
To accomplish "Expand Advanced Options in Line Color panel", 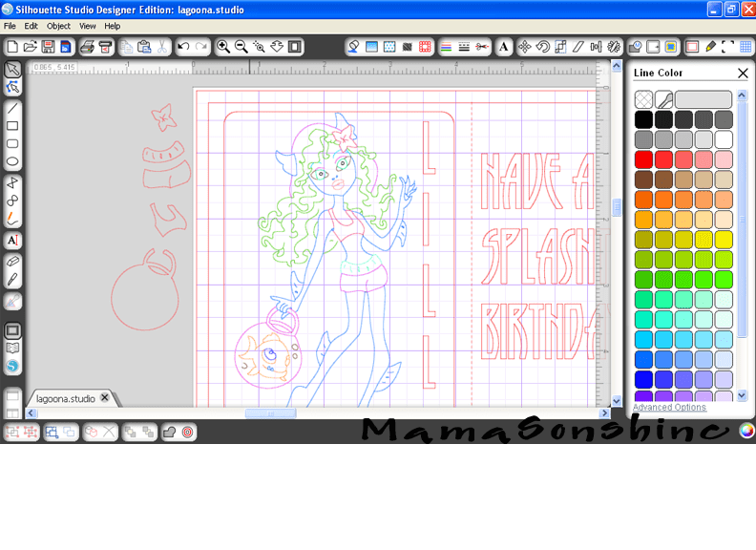I will pos(669,408).
